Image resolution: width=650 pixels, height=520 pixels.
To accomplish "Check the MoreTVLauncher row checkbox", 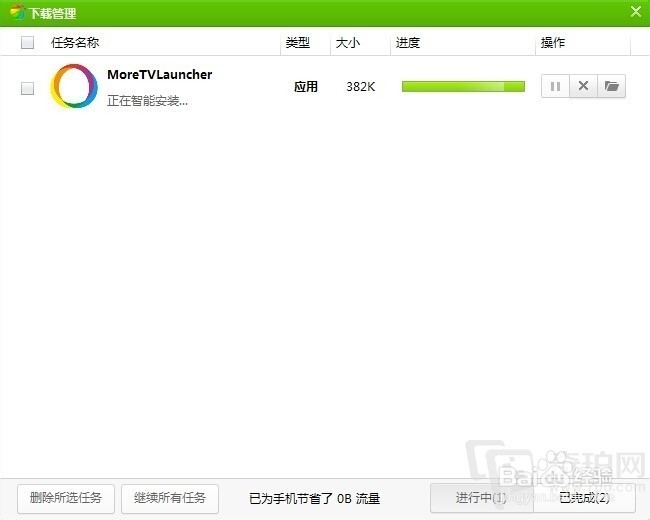I will 27,88.
